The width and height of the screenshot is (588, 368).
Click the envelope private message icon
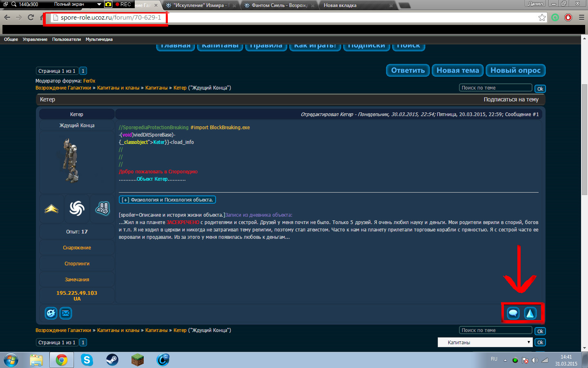tap(66, 313)
